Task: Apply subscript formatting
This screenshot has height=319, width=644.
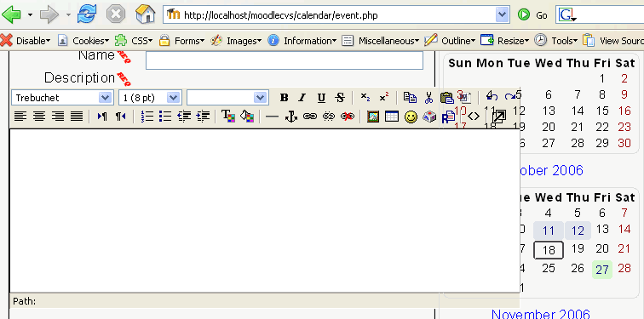Action: [365, 98]
